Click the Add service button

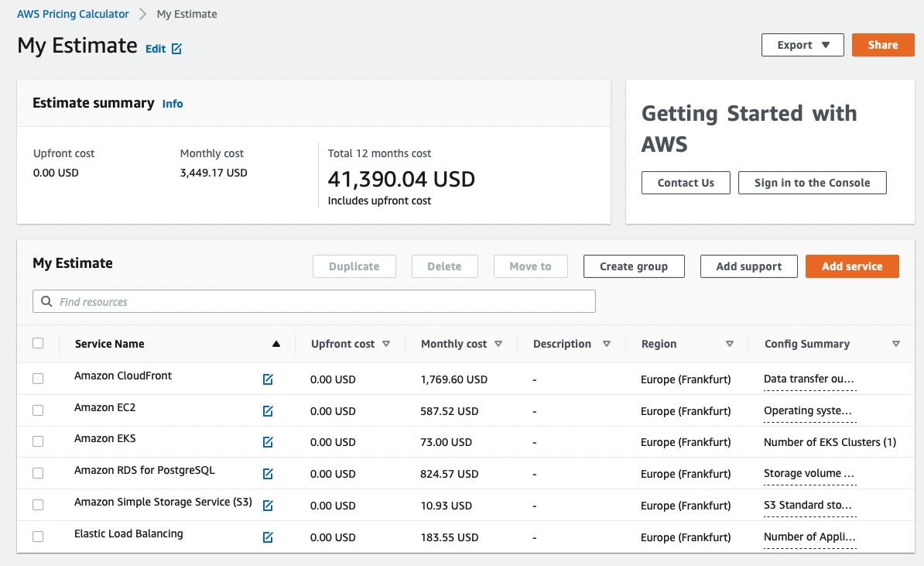pyautogui.click(x=852, y=266)
